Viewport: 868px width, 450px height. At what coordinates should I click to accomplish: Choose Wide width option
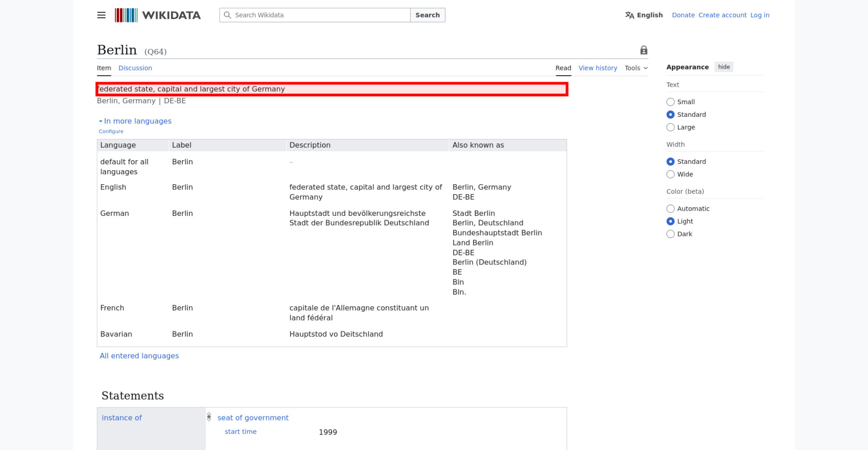(x=671, y=174)
